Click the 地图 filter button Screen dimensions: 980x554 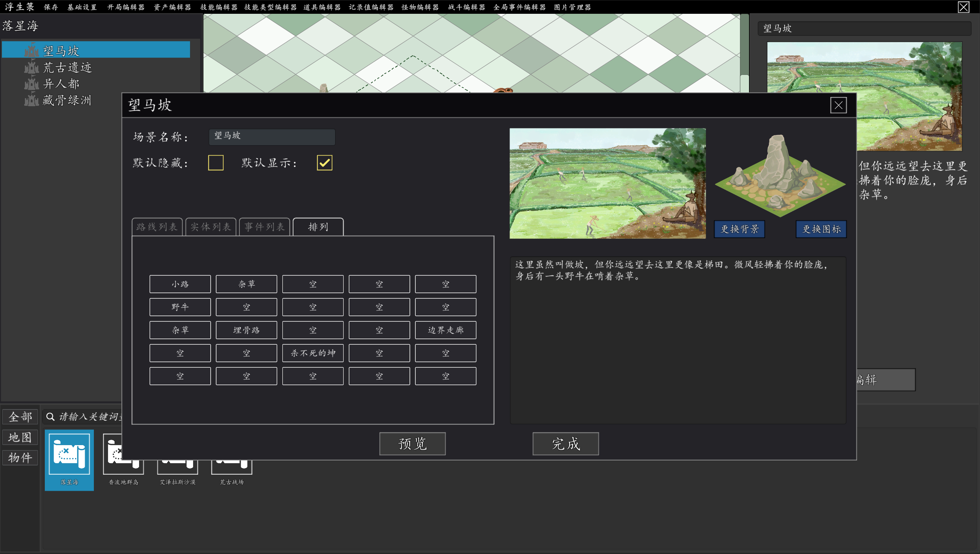pyautogui.click(x=20, y=437)
